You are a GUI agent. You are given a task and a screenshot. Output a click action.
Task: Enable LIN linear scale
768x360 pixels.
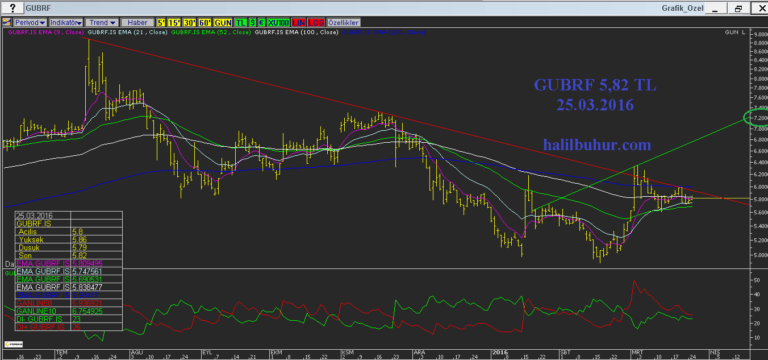(299, 23)
